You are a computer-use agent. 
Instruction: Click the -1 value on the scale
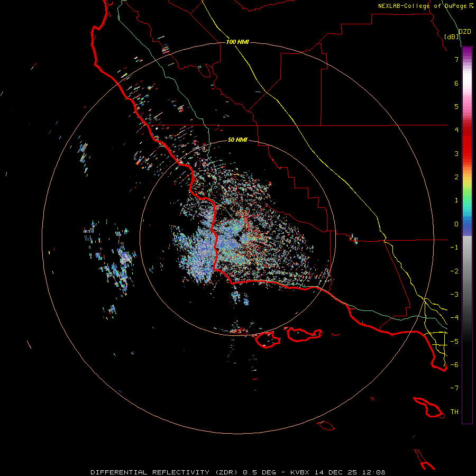454,248
